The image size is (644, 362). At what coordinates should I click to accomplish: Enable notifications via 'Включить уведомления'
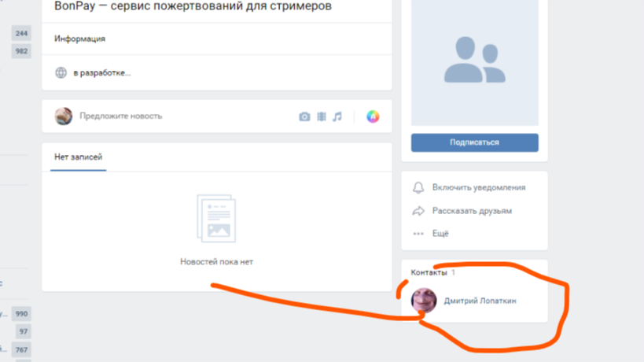pos(478,188)
